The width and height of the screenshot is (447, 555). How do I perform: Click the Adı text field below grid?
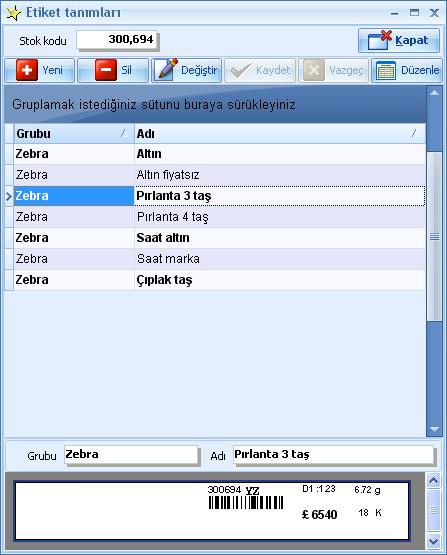coord(333,454)
